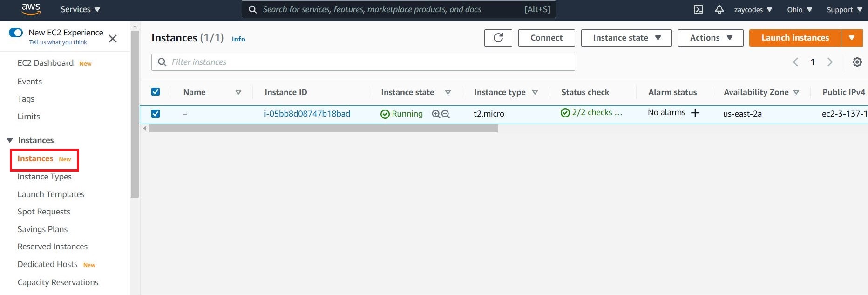Click zoom-in magnifier beside Running state
This screenshot has height=295, width=868.
pyautogui.click(x=436, y=114)
